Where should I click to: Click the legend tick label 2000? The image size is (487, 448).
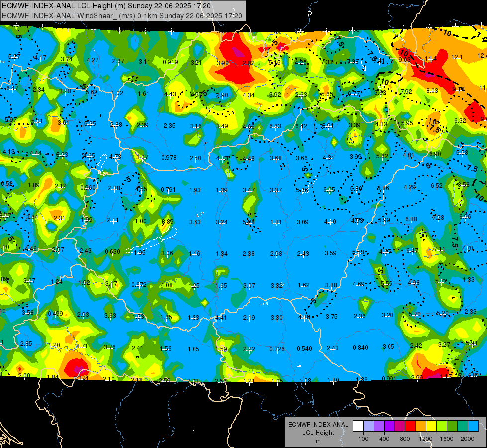pos(468,439)
